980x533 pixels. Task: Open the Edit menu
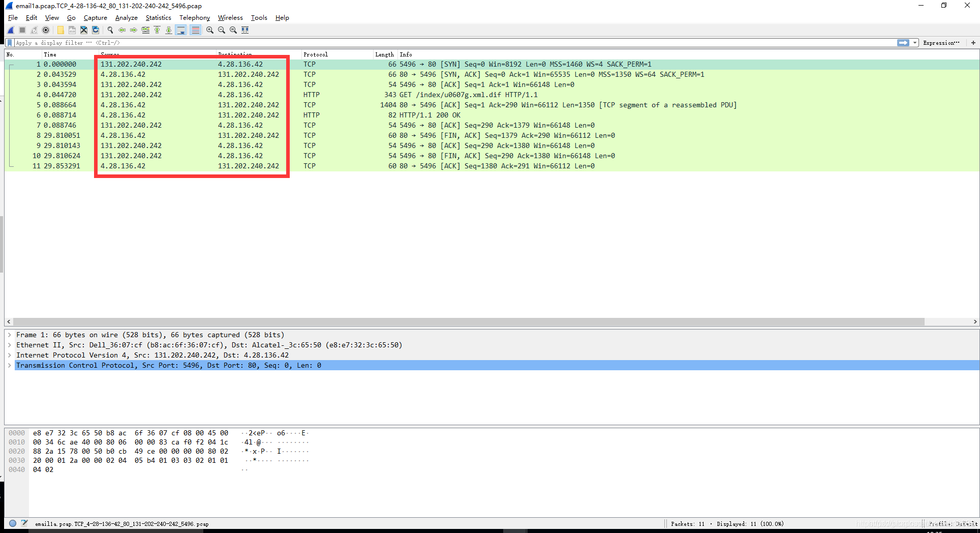coord(32,18)
